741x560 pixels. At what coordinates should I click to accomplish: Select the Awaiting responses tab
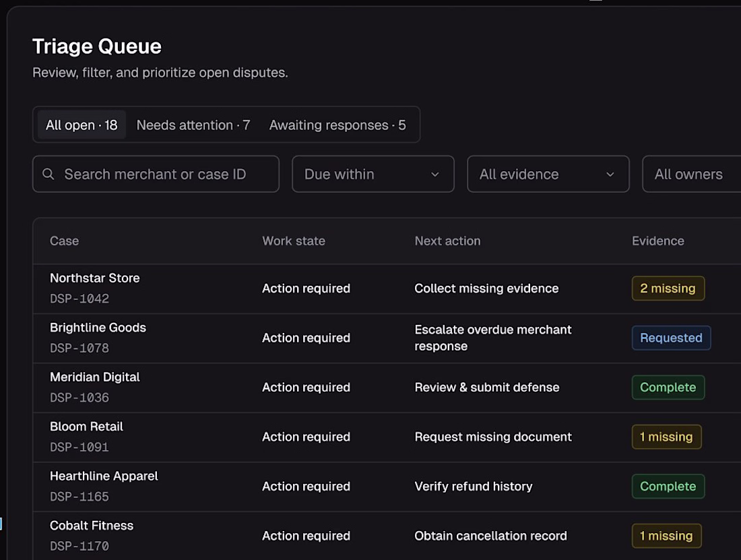click(x=337, y=125)
